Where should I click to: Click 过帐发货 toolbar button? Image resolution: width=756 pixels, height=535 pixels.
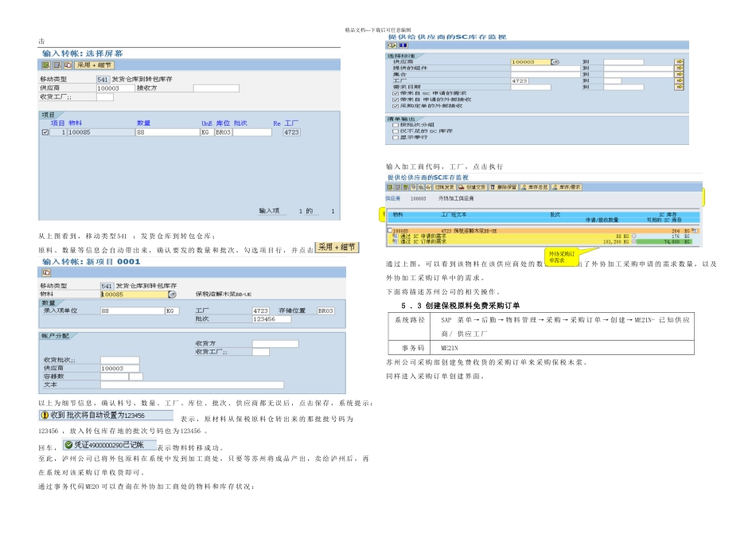point(444,187)
